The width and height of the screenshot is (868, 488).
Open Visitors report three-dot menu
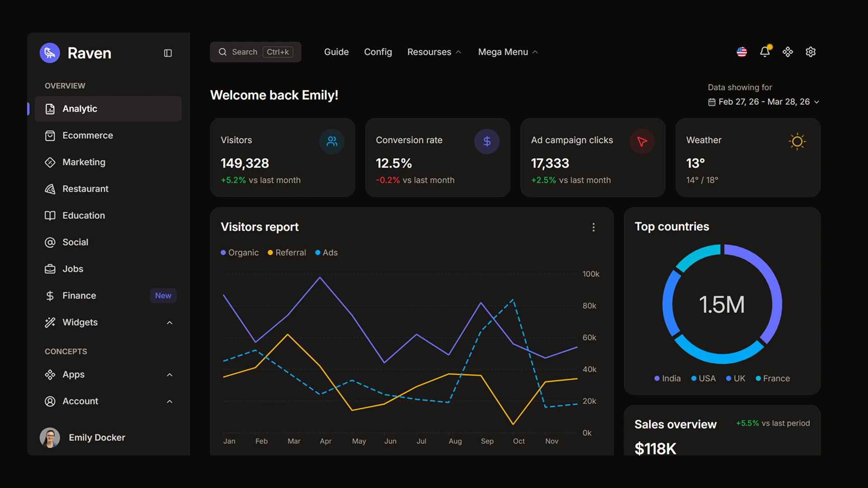click(594, 227)
